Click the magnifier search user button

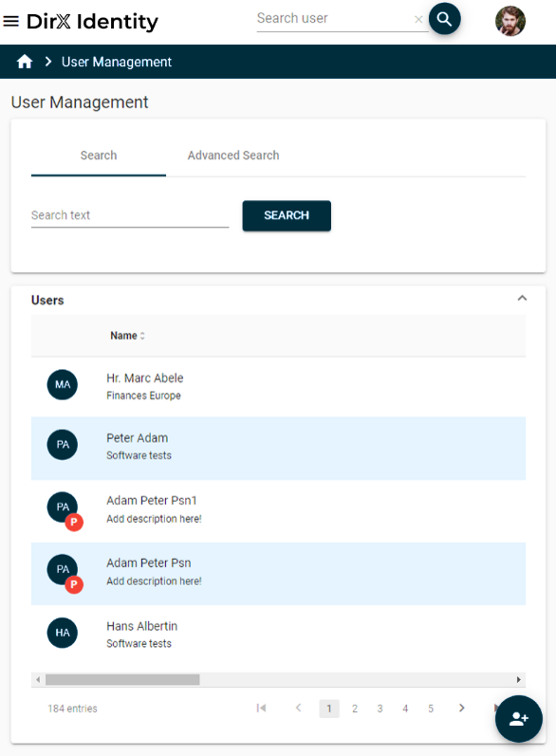(x=444, y=19)
